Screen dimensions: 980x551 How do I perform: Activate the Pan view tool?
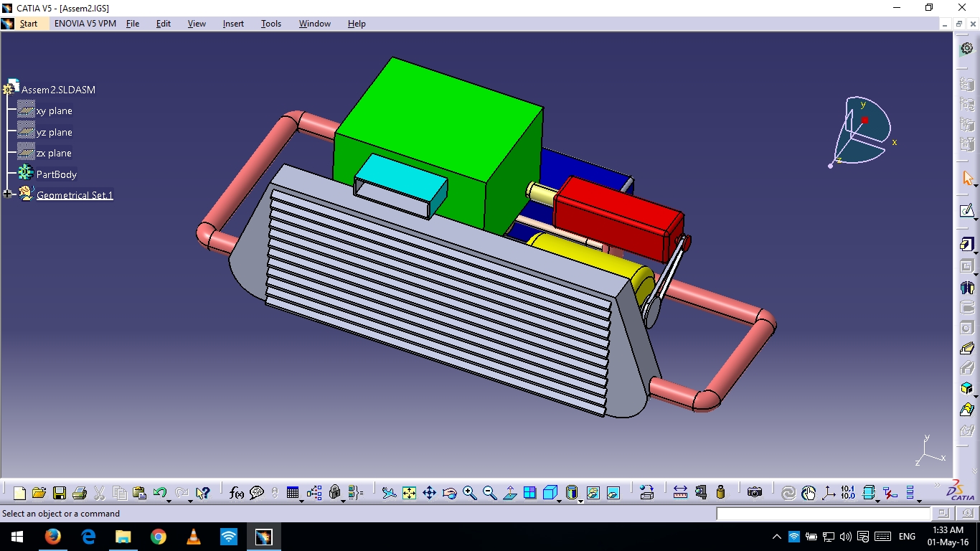point(429,492)
